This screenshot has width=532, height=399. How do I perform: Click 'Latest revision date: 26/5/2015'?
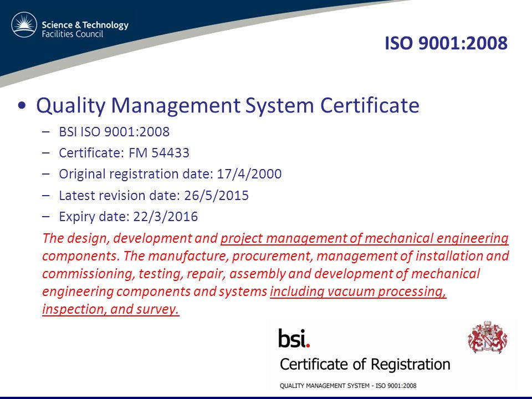pyautogui.click(x=154, y=196)
